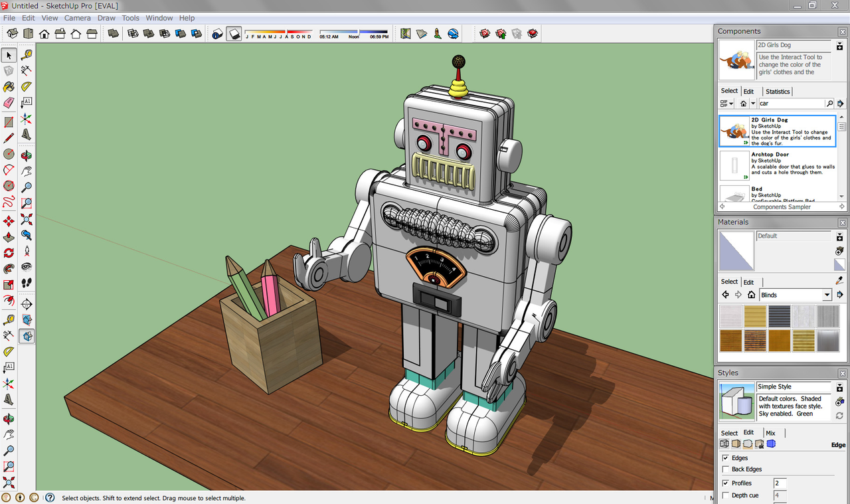Click the Zoom Extents icon
The image size is (850, 504).
[x=27, y=220]
